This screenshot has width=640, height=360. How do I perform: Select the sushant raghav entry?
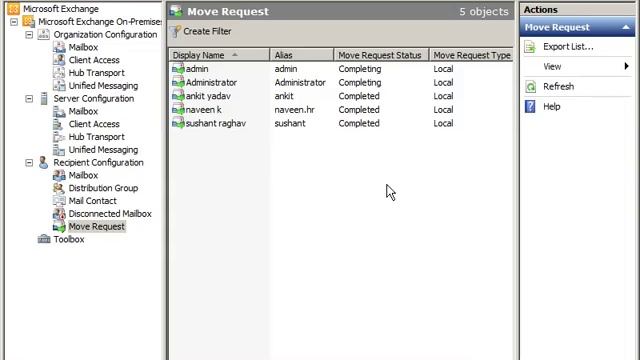point(216,123)
